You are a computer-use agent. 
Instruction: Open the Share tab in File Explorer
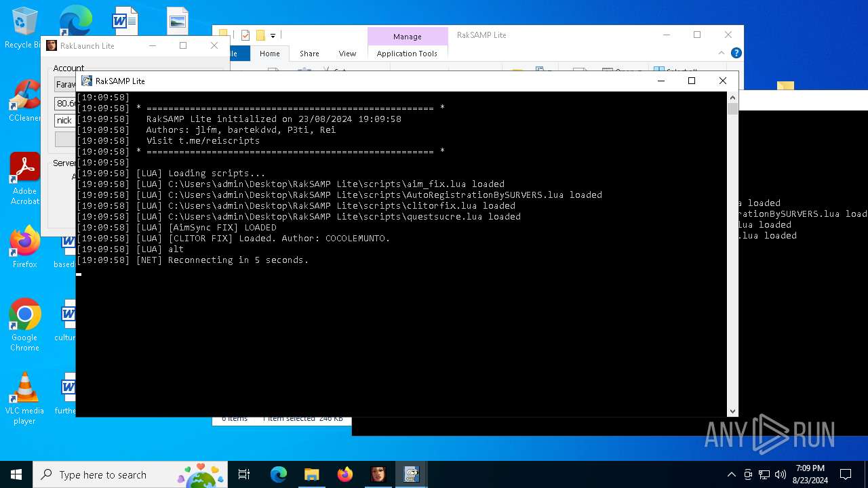tap(309, 54)
